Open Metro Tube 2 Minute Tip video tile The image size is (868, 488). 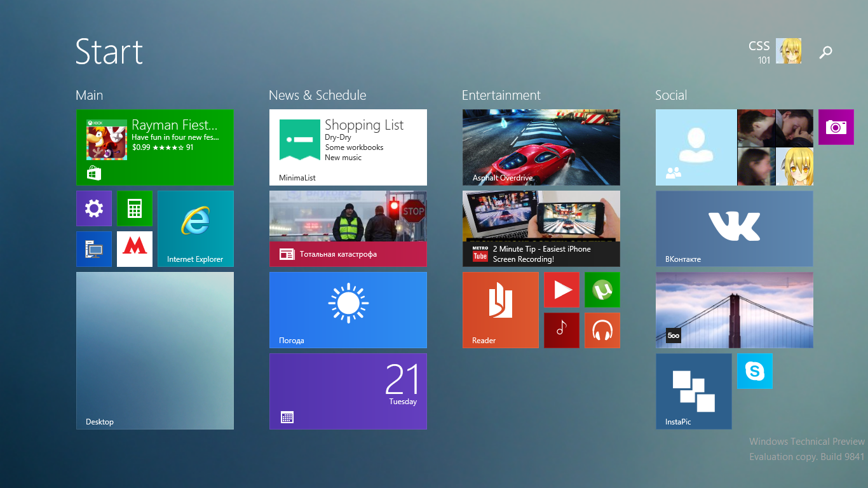coord(541,229)
